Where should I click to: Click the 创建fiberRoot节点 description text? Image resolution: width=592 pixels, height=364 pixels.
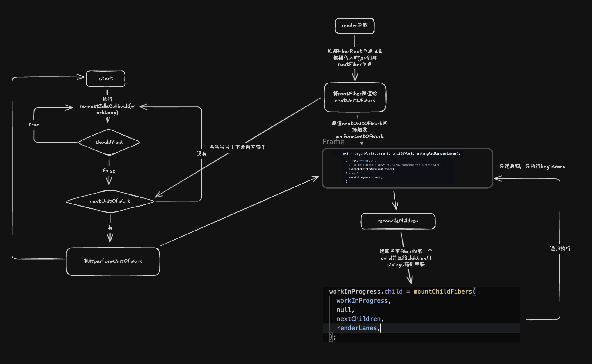355,58
